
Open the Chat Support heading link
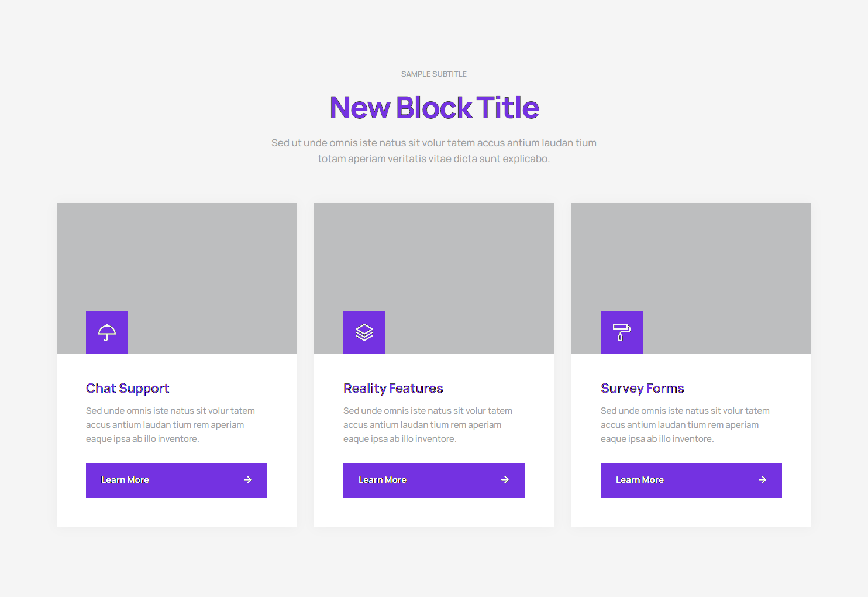pyautogui.click(x=128, y=389)
